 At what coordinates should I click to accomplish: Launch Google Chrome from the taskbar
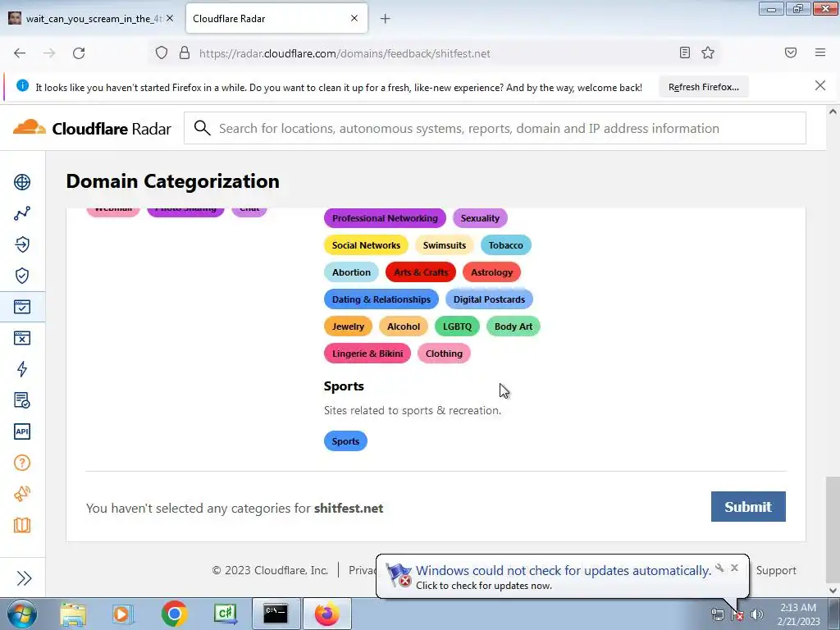click(x=174, y=614)
